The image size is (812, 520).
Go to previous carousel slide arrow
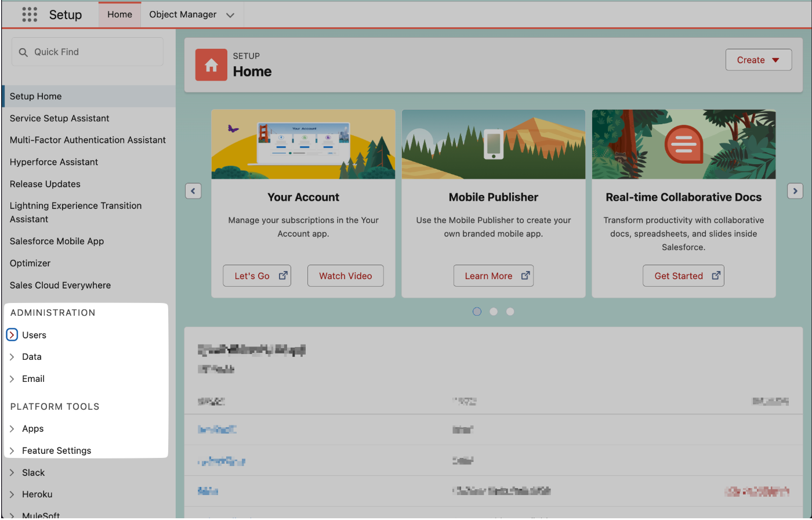click(x=193, y=190)
